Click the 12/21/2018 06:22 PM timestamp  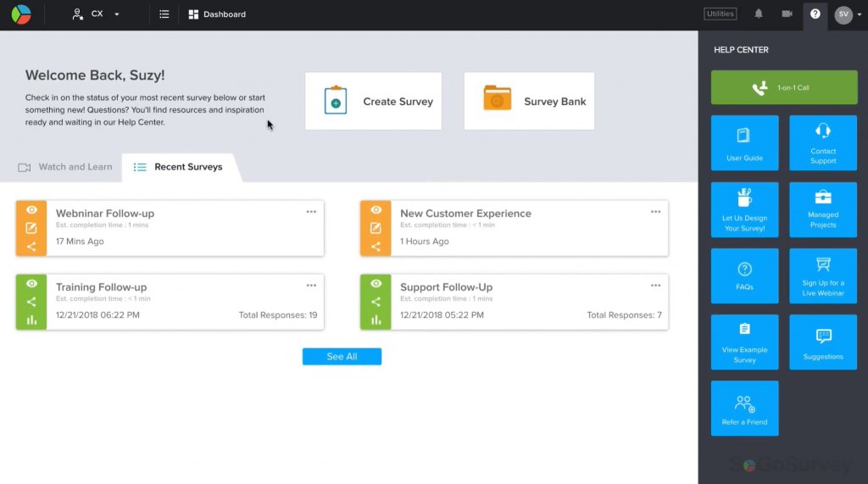[97, 315]
